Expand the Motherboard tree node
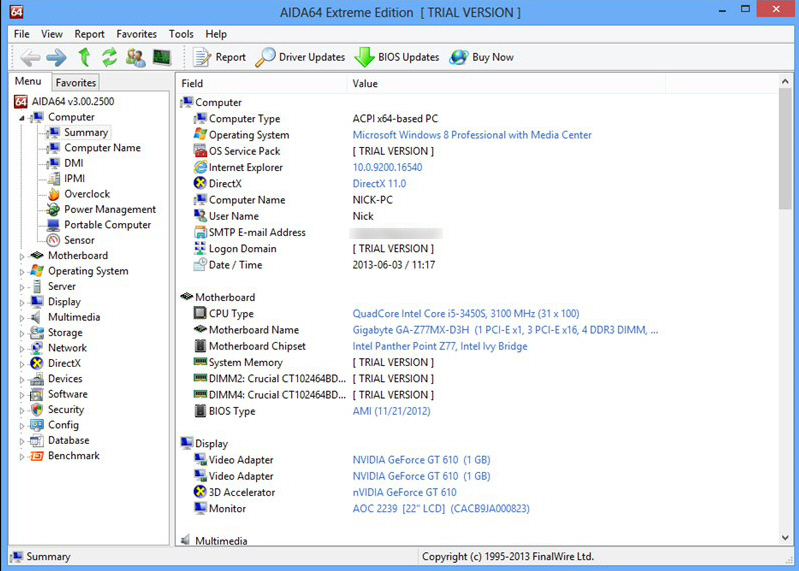799x571 pixels. 22,256
